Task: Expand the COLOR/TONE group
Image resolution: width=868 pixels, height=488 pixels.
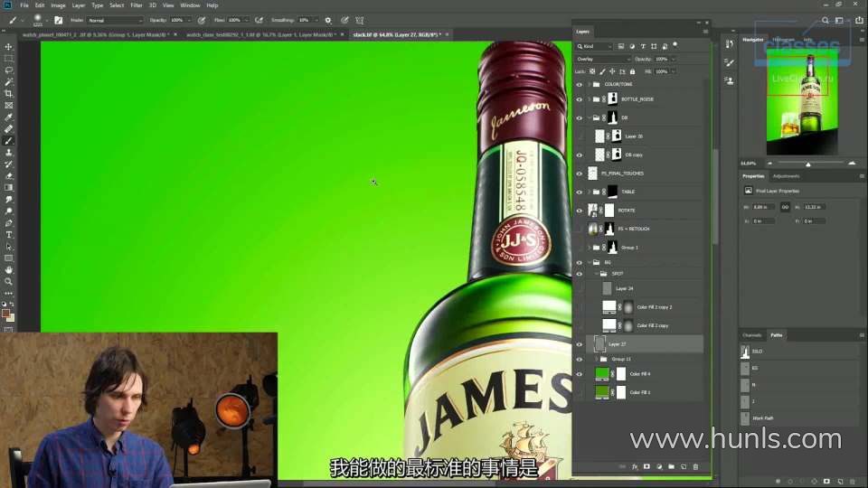Action: click(590, 85)
